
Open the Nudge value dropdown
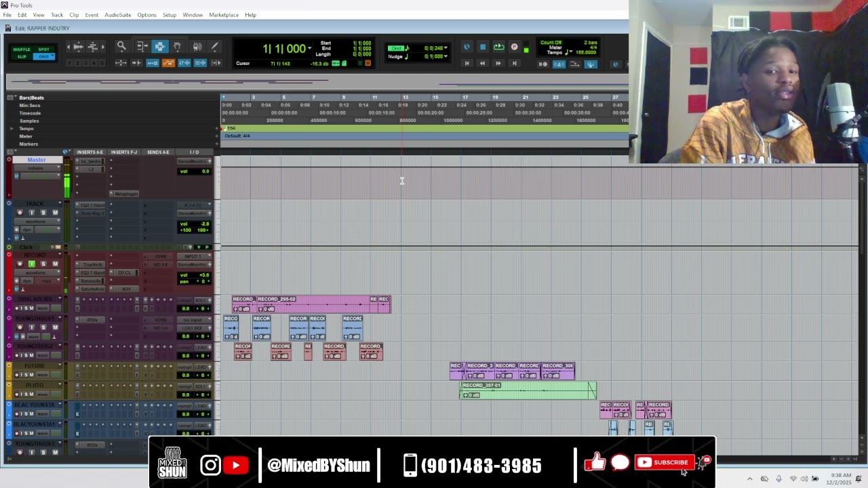(x=446, y=56)
